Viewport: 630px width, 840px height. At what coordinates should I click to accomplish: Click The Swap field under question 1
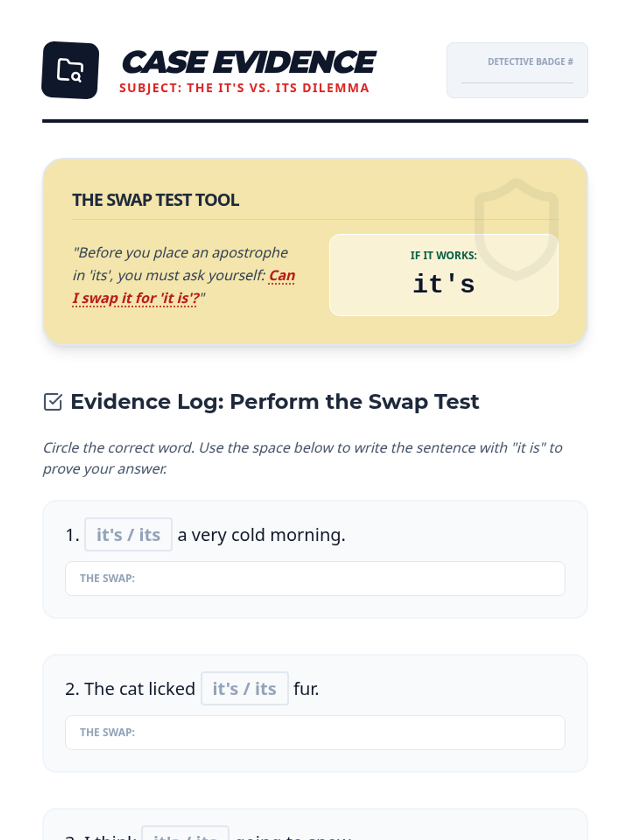pyautogui.click(x=315, y=579)
